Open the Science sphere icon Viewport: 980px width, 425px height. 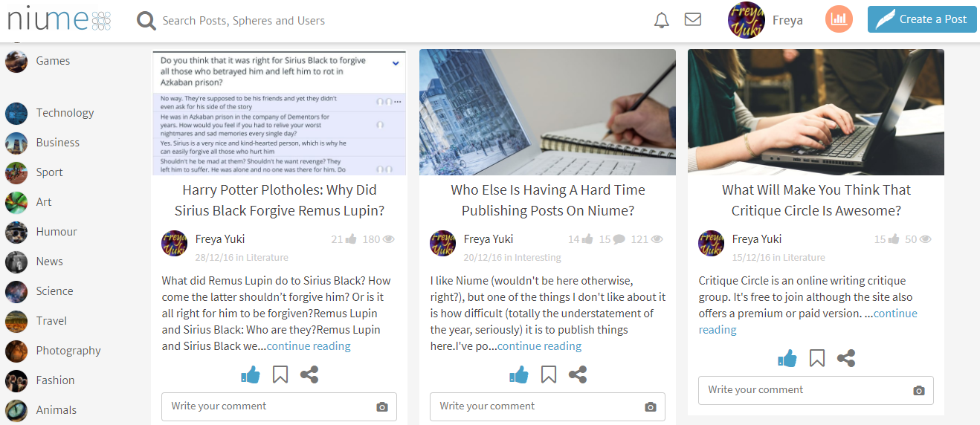point(16,292)
